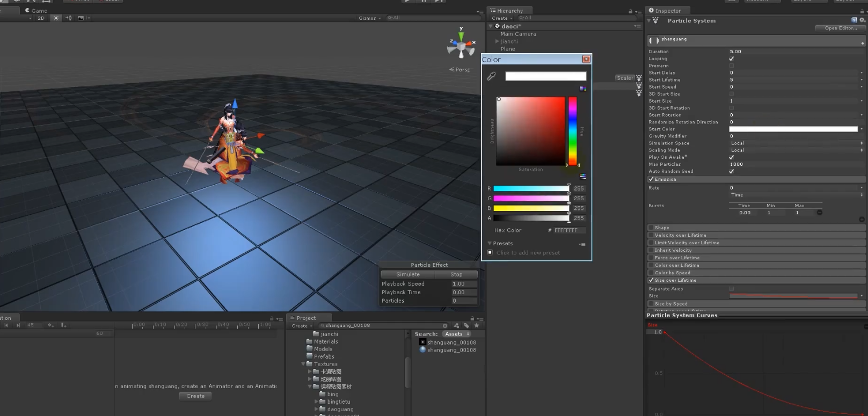Click the scene orientation gizmo
Screen dimensions: 868x416
461,46
